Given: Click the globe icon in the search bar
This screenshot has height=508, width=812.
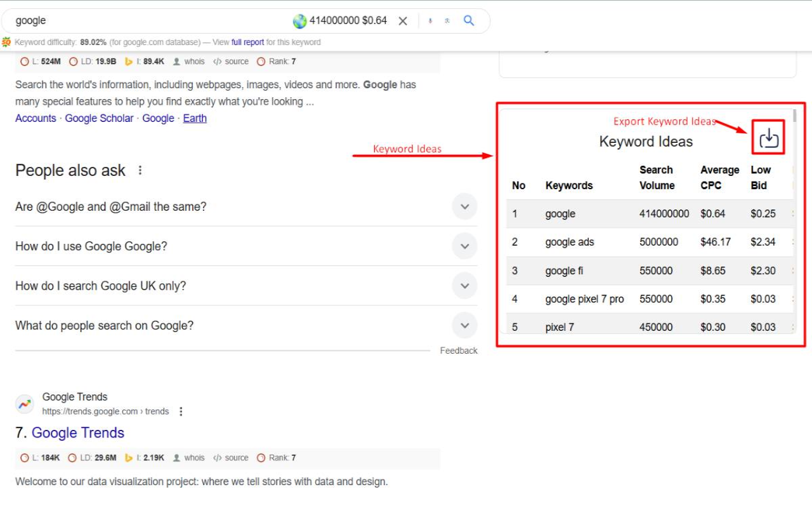Looking at the screenshot, I should (x=299, y=21).
